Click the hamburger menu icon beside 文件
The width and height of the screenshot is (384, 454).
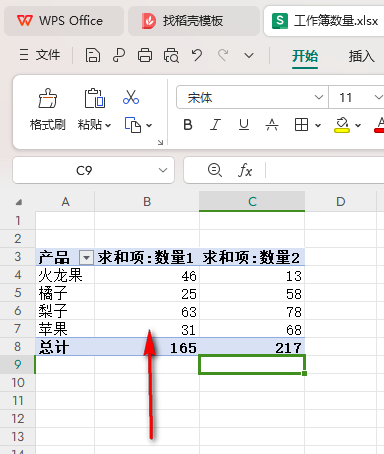coord(24,55)
